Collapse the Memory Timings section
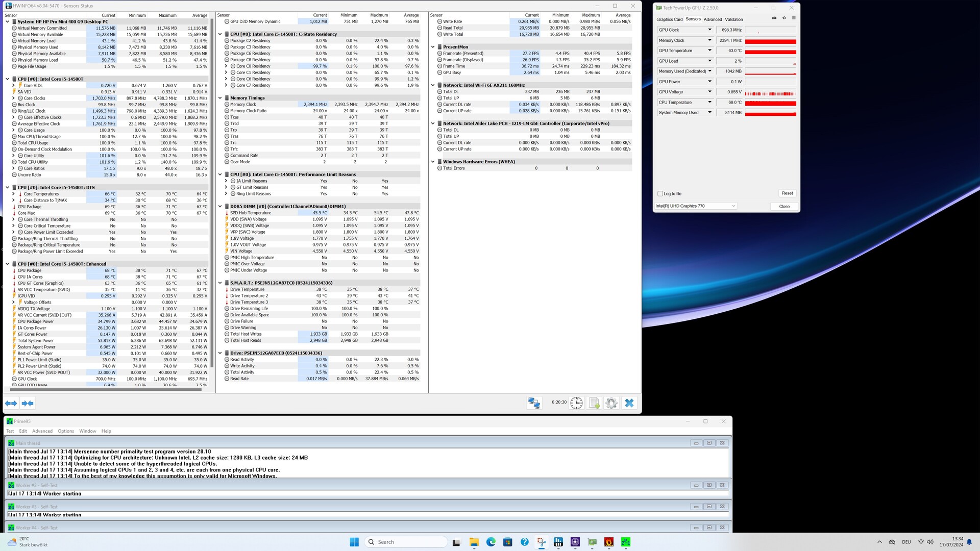The width and height of the screenshot is (980, 551). [220, 98]
